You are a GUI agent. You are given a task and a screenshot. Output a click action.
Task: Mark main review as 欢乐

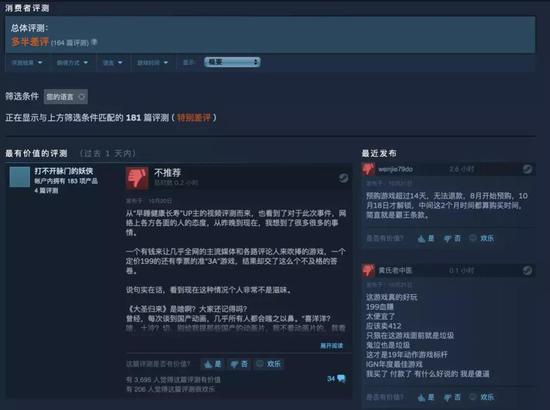pyautogui.click(x=269, y=364)
